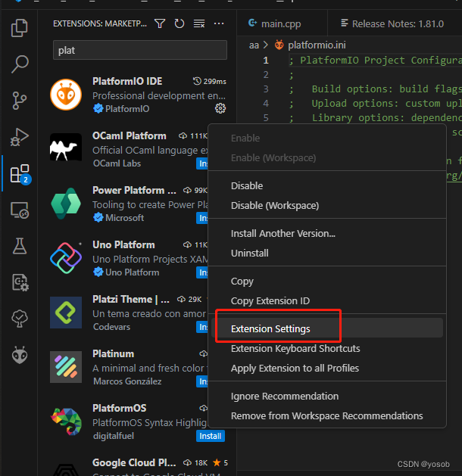Image resolution: width=462 pixels, height=476 pixels.
Task: Open Views and More Actions ellipsis
Action: (219, 23)
